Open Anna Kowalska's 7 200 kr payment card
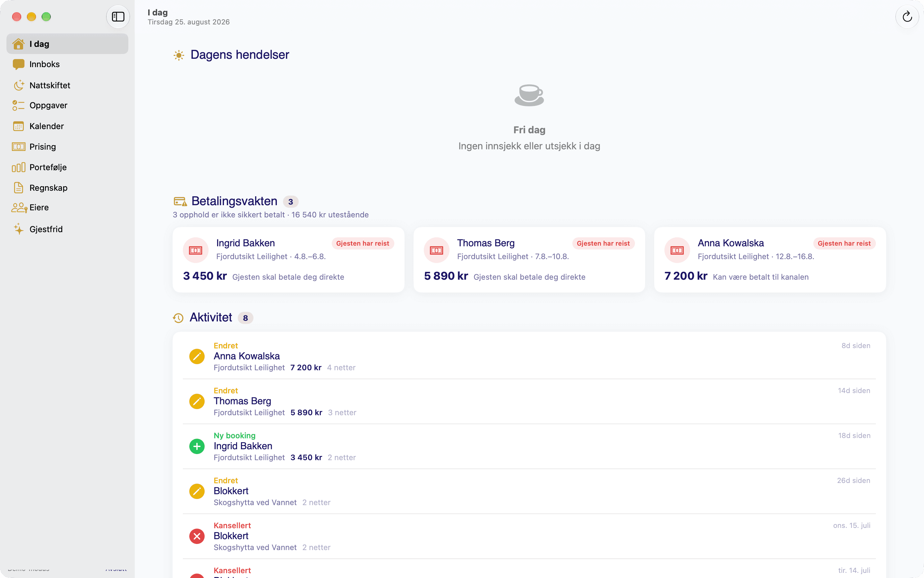Image resolution: width=924 pixels, height=578 pixels. coord(770,260)
